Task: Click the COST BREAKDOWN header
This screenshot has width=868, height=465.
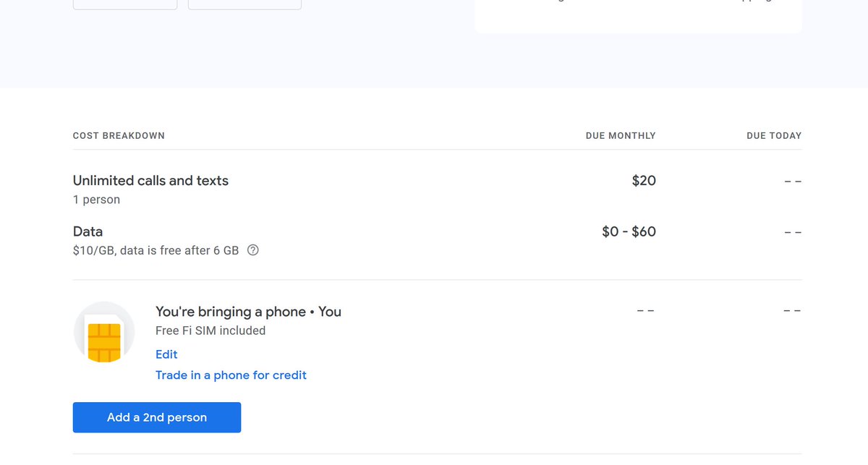Action: click(x=119, y=136)
